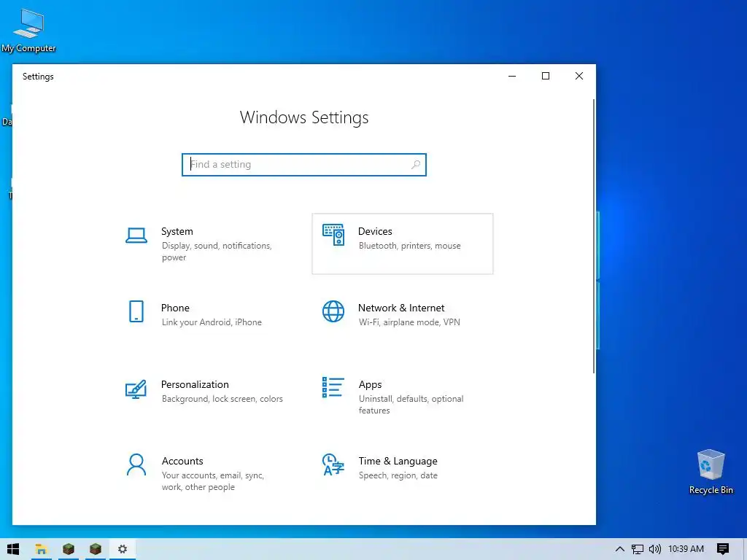Open the Personalization title
The height and width of the screenshot is (560, 747).
coord(195,385)
